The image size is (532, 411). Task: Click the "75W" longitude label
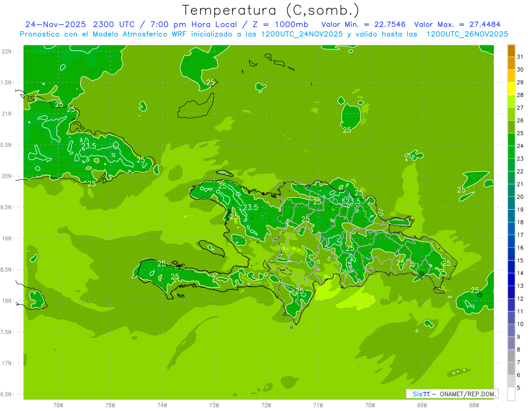(110, 405)
